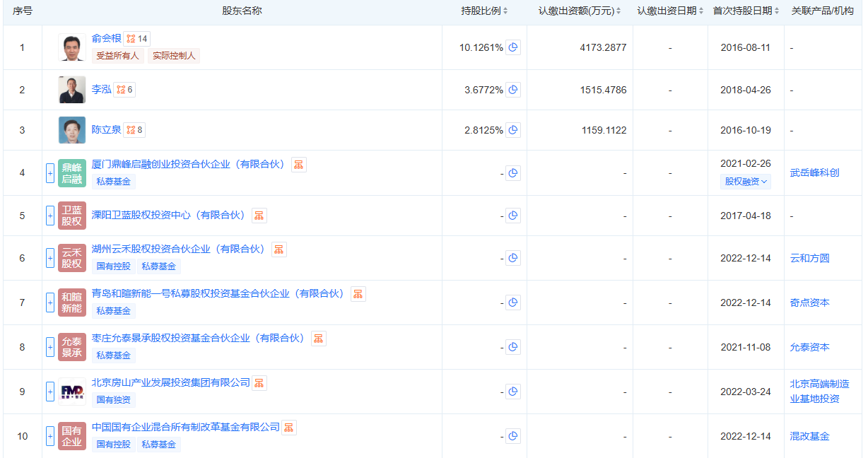Click the pie chart icon on 陈立泉's row
Image resolution: width=868 pixels, height=458 pixels.
(x=513, y=130)
